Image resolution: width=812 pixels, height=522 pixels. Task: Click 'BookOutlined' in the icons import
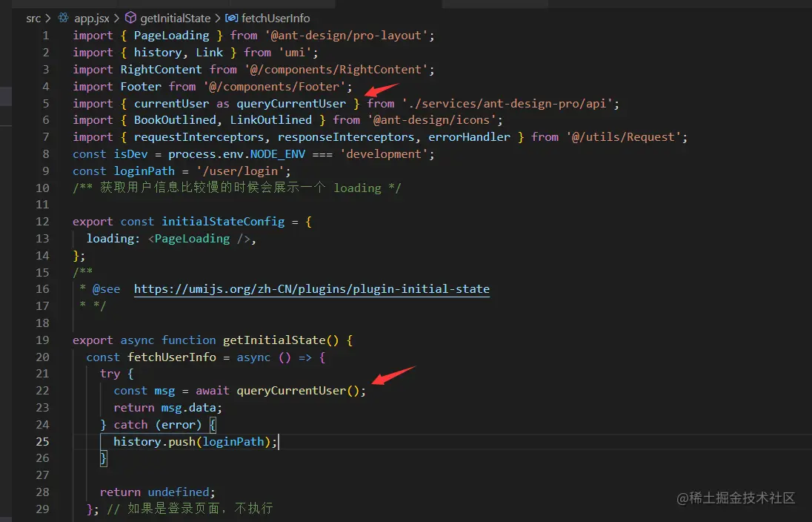(175, 119)
